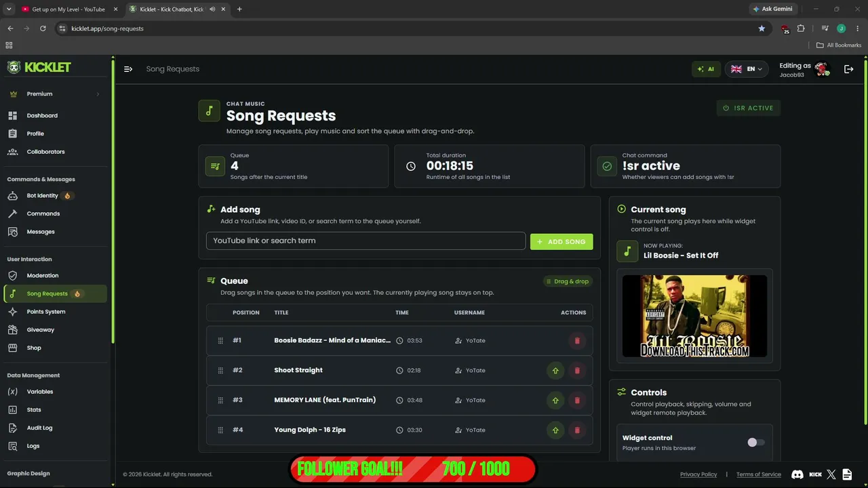Click the drag handle for song #1
868x488 pixels.
coord(220,340)
